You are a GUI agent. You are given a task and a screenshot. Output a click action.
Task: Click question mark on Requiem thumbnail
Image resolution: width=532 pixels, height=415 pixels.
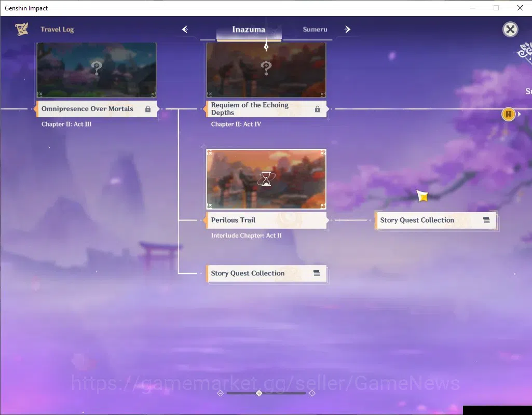coord(266,68)
